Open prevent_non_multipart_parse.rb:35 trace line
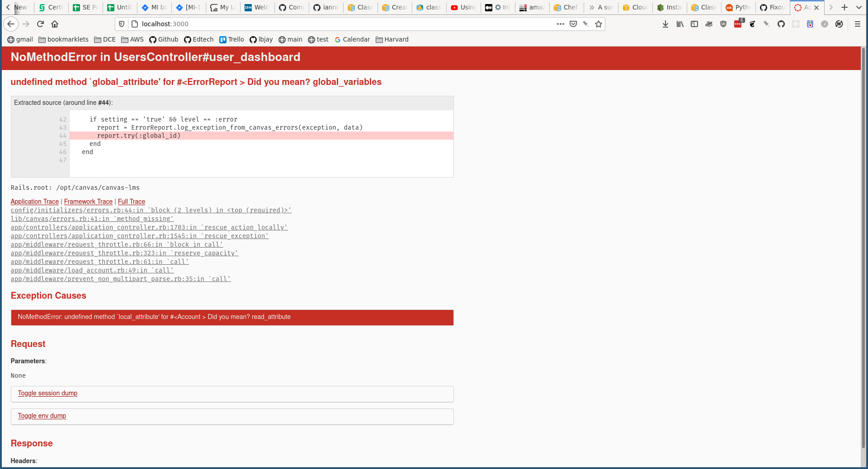The image size is (868, 469). [121, 279]
